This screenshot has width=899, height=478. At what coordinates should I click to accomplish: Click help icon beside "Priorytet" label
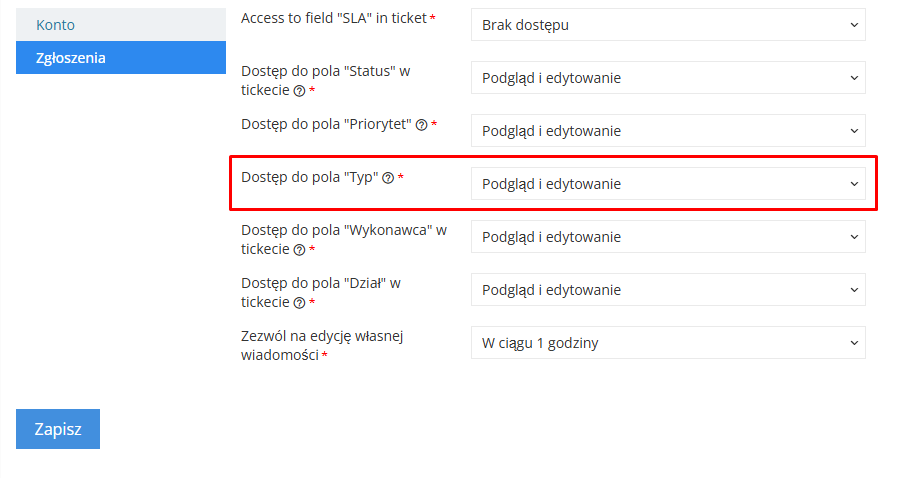[421, 125]
